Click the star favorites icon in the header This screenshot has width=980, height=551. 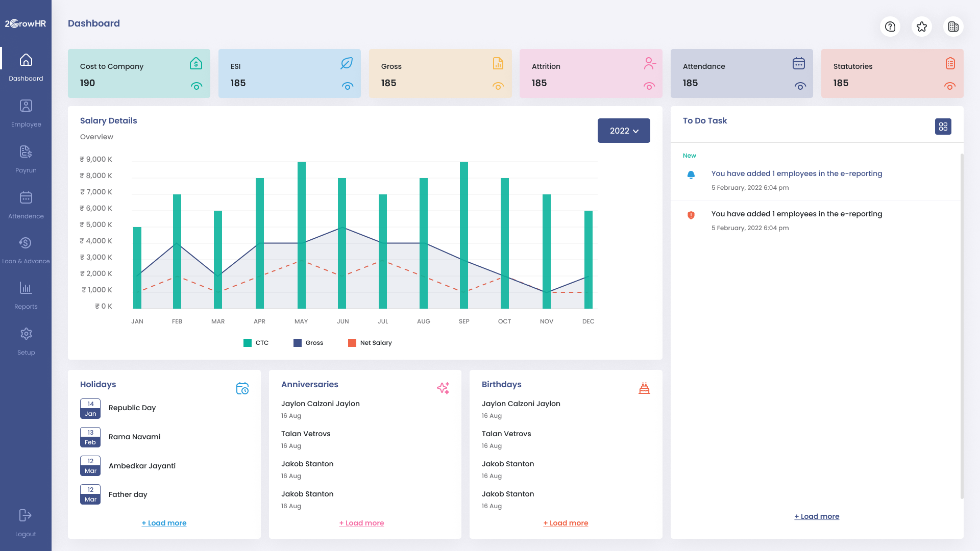[922, 27]
